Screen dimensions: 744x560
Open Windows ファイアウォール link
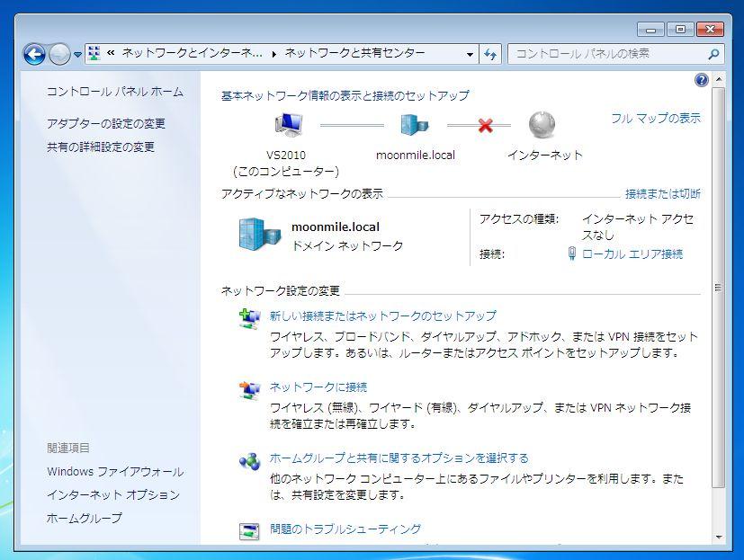click(x=115, y=472)
